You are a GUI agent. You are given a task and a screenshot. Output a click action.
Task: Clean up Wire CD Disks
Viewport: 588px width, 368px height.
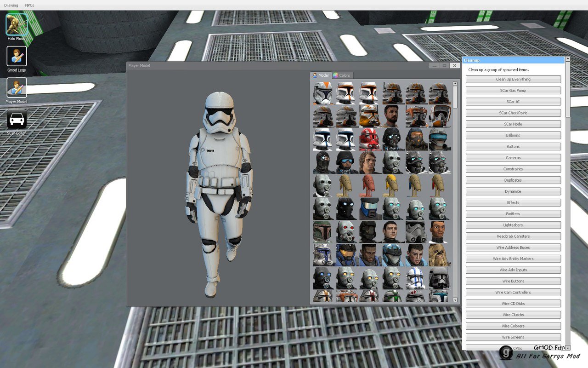pyautogui.click(x=513, y=304)
